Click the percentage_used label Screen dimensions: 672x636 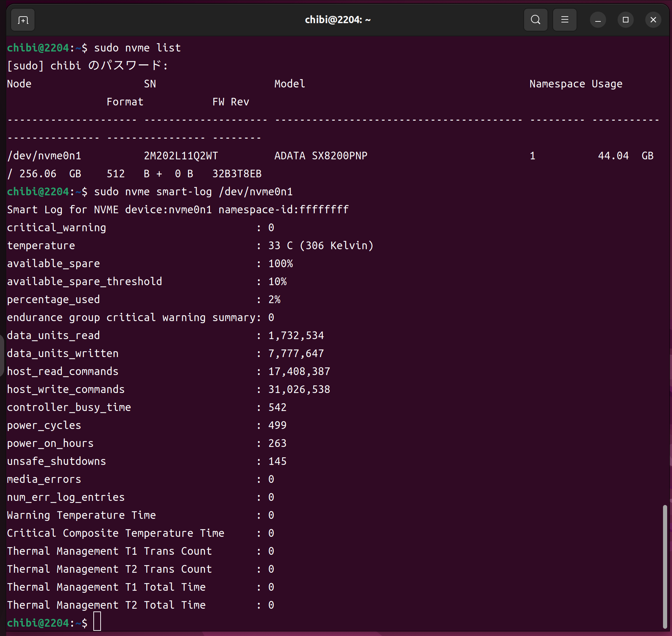click(x=53, y=299)
